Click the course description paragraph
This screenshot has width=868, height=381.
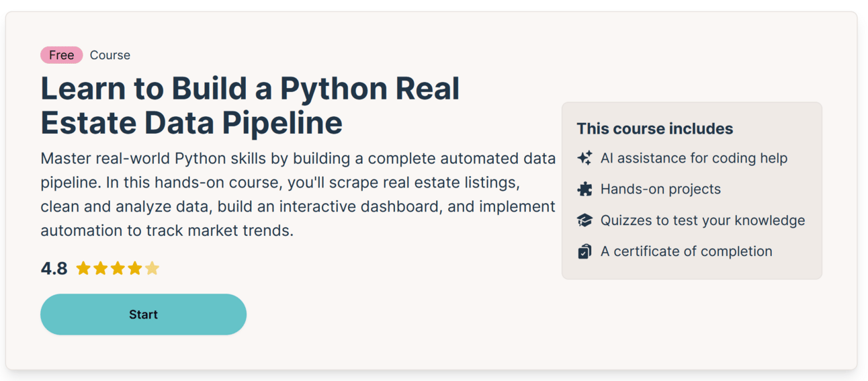298,195
